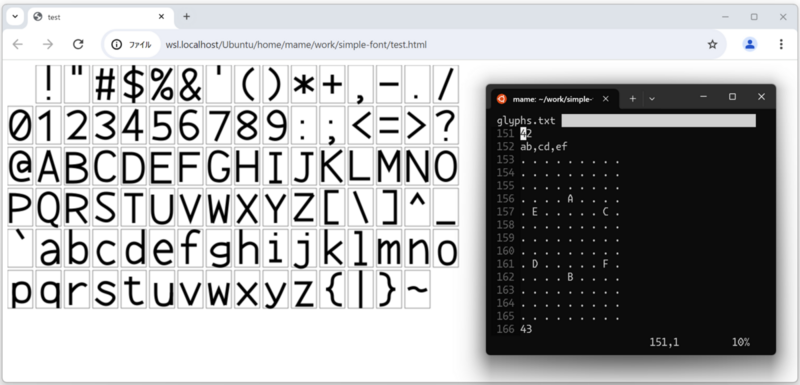Screen dimensions: 800x385
Task: Click the '^' caret glyph box
Action: [417, 207]
